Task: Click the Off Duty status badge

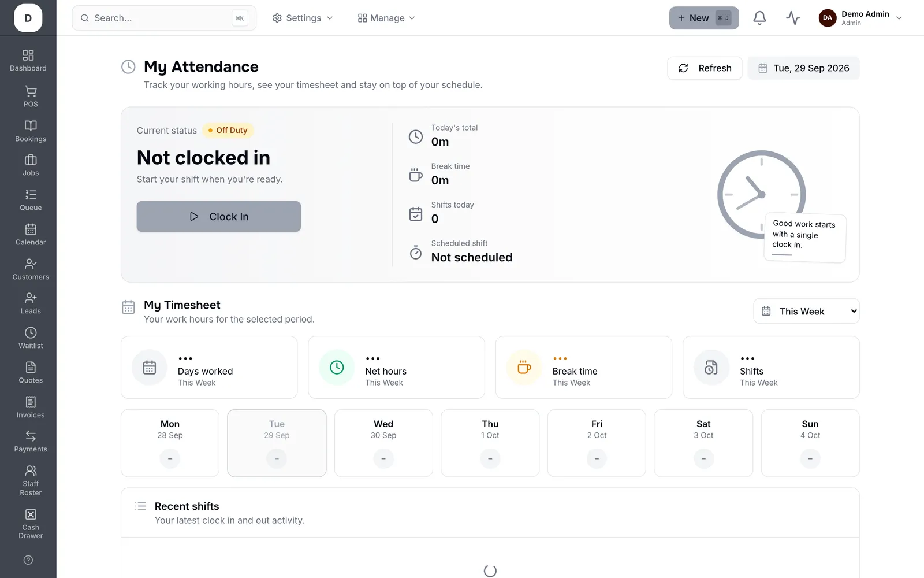Action: click(228, 131)
